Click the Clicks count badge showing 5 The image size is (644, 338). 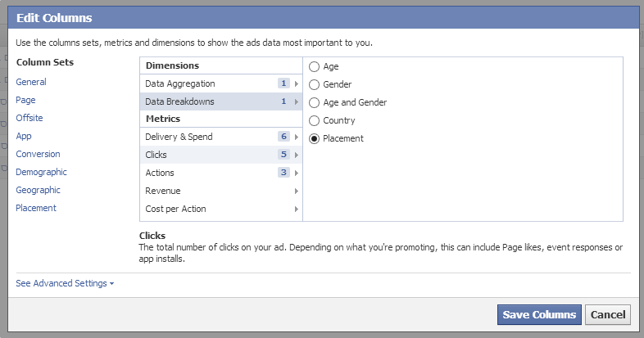click(x=283, y=155)
